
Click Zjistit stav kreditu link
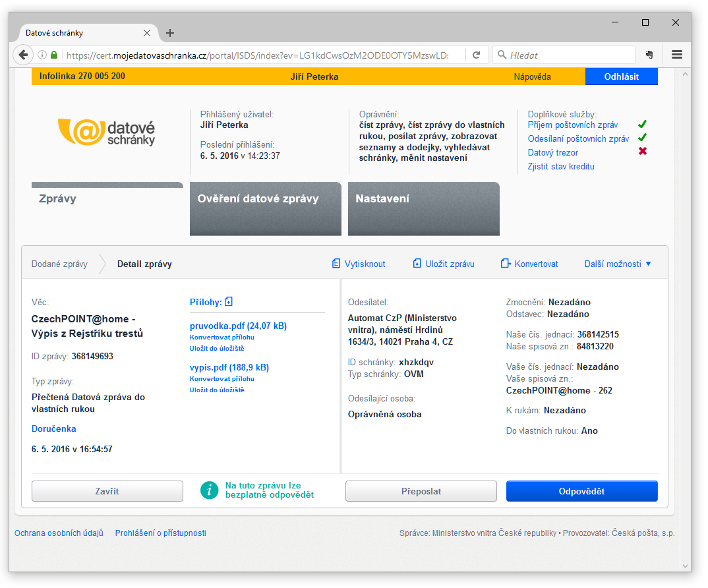click(x=561, y=166)
